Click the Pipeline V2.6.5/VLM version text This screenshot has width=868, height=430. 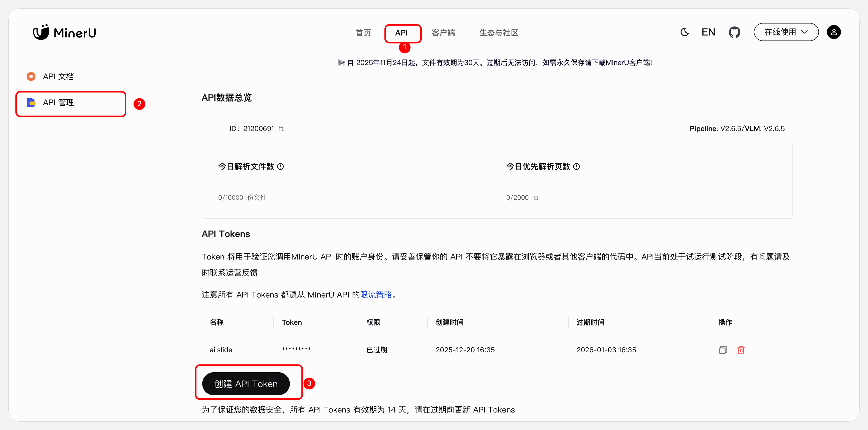(x=737, y=128)
